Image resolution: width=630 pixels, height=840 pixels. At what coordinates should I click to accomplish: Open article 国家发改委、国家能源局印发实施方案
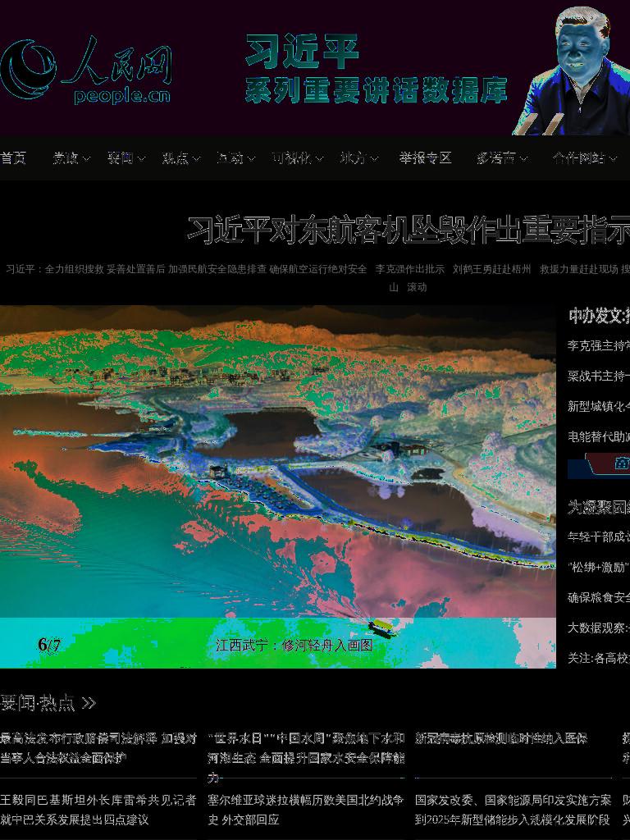(x=514, y=810)
